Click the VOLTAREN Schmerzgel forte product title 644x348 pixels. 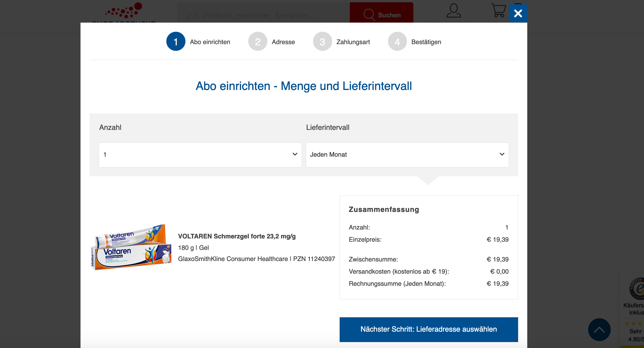tap(237, 236)
